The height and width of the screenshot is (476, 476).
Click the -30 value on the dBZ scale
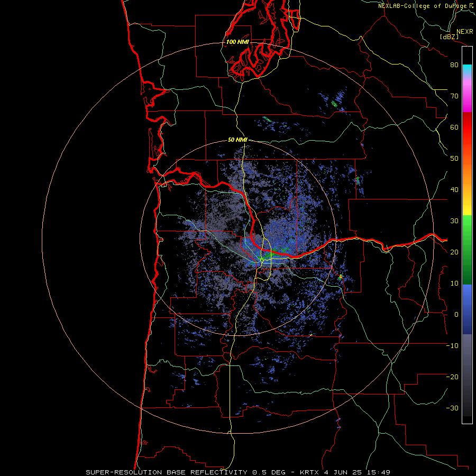(x=452, y=408)
